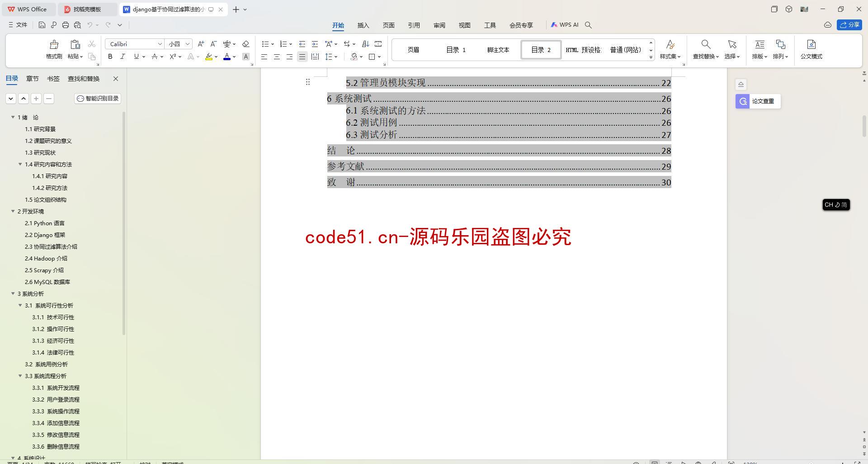The image size is (868, 464).
Task: Click the '找稻壳模板' window tab
Action: [x=87, y=9]
